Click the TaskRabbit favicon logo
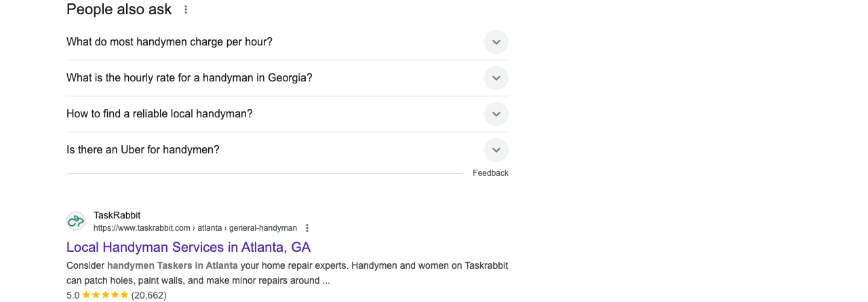This screenshot has height=302, width=868. (x=76, y=221)
